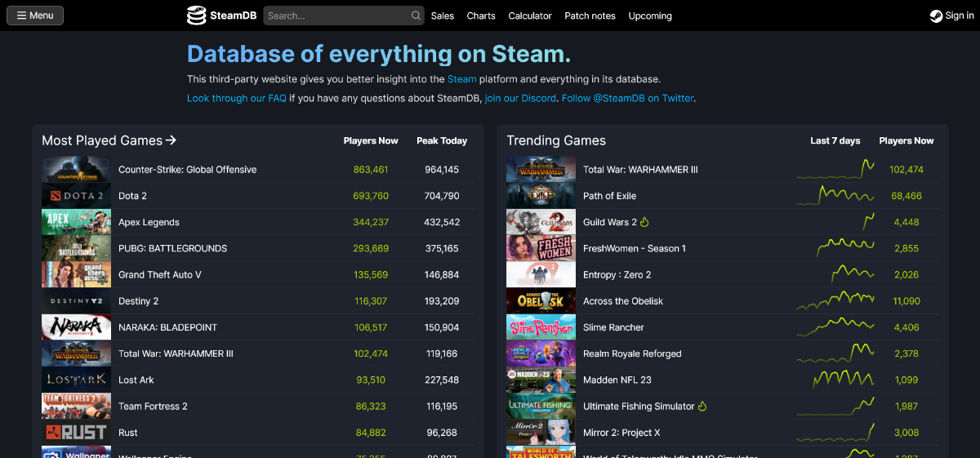Open the Realm Royale Reforged link
The width and height of the screenshot is (980, 458).
pos(632,354)
